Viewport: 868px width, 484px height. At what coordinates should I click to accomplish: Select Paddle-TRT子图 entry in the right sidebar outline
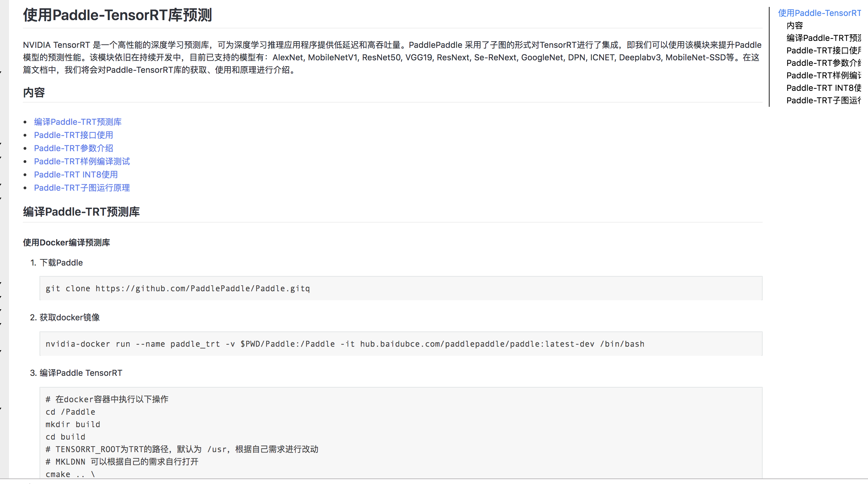[824, 101]
